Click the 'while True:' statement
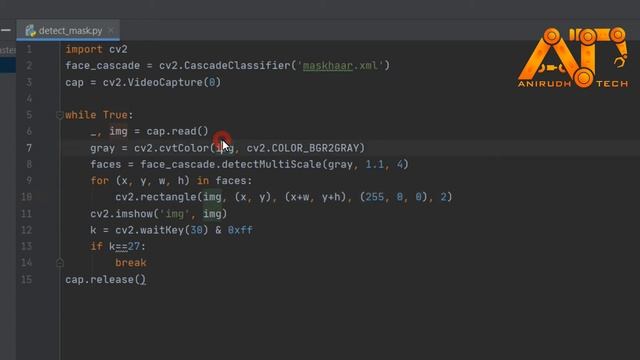Viewport: 640px width, 360px height. point(99,115)
